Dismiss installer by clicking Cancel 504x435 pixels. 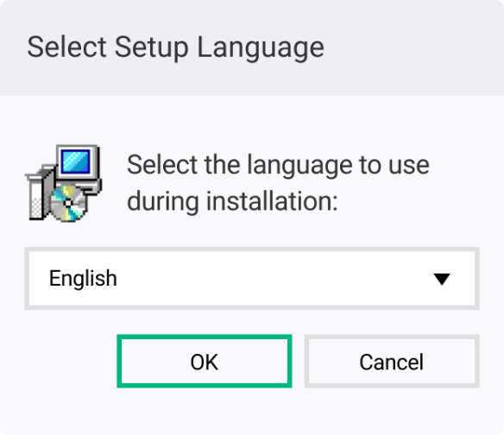coord(392,362)
